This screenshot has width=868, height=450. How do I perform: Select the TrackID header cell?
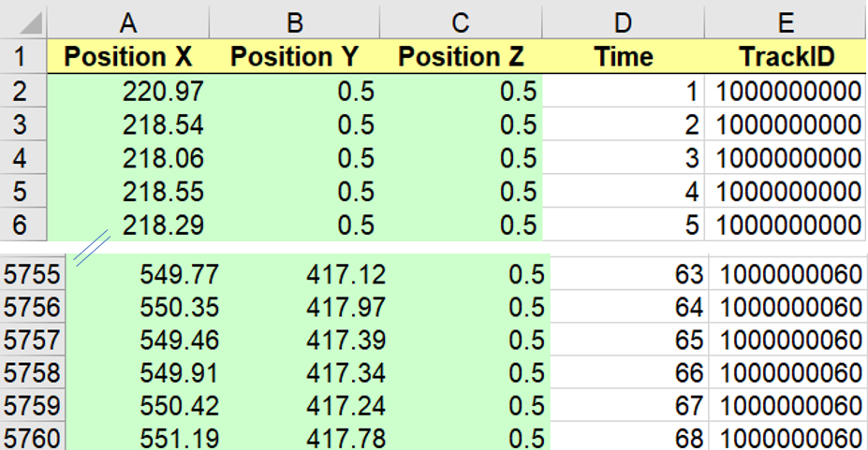coord(787,57)
